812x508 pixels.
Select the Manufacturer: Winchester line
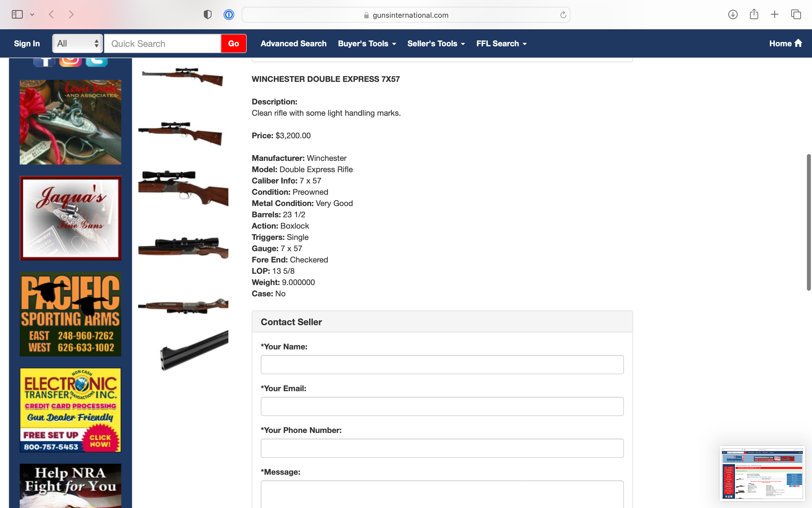tap(299, 158)
